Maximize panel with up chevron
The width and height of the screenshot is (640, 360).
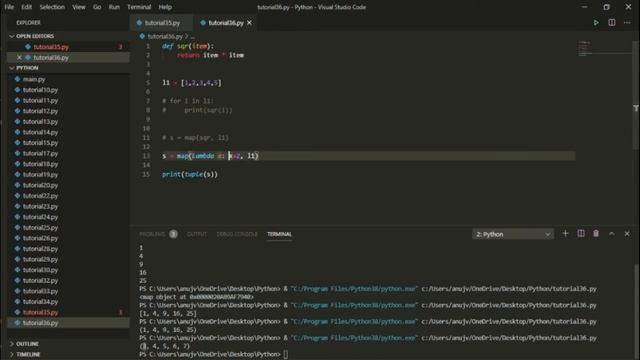pos(611,233)
